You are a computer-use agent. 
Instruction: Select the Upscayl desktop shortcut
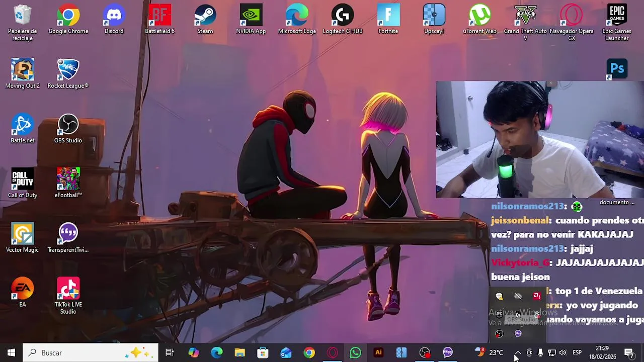[434, 20]
